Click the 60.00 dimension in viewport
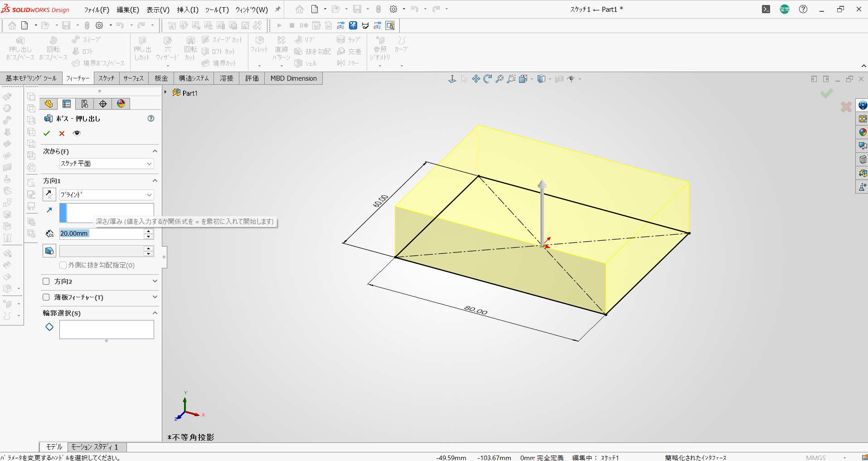Viewport: 868px width, 461px height. pyautogui.click(x=380, y=201)
